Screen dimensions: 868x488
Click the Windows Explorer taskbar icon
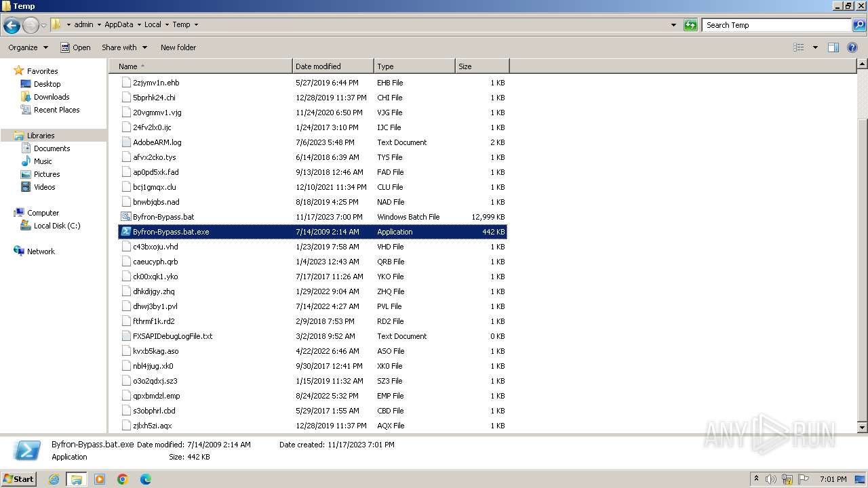coord(77,479)
